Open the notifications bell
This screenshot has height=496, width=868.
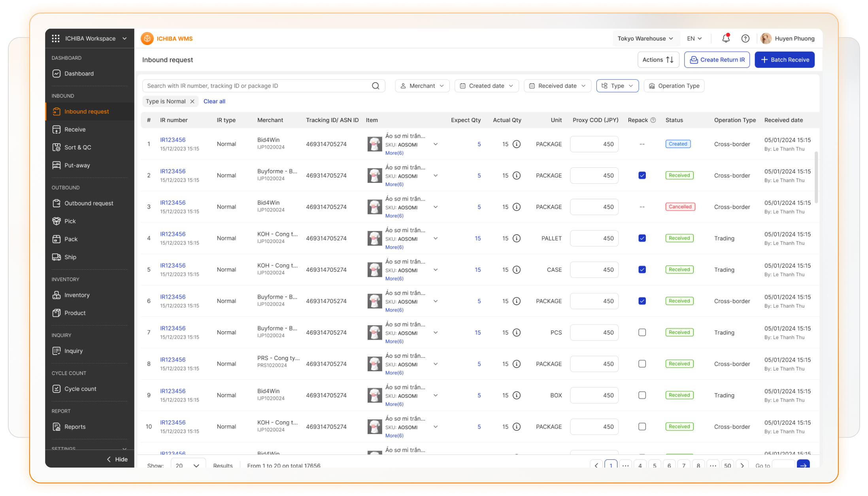[x=726, y=38]
